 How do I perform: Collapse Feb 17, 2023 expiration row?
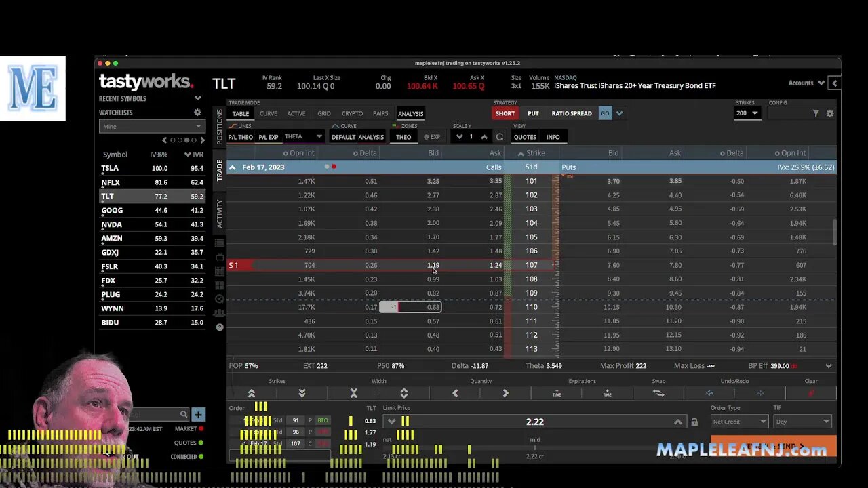tap(232, 167)
